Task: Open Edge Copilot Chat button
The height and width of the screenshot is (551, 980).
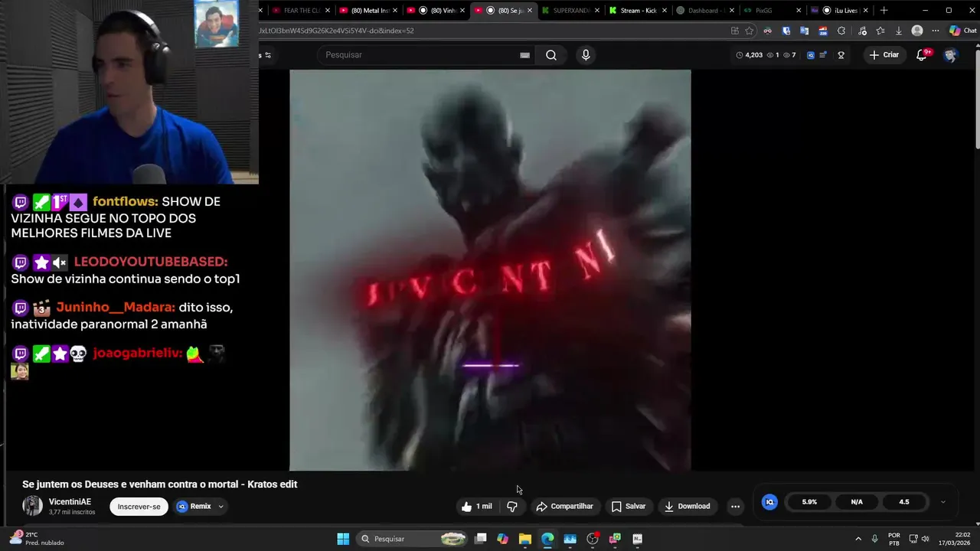Action: point(963,31)
